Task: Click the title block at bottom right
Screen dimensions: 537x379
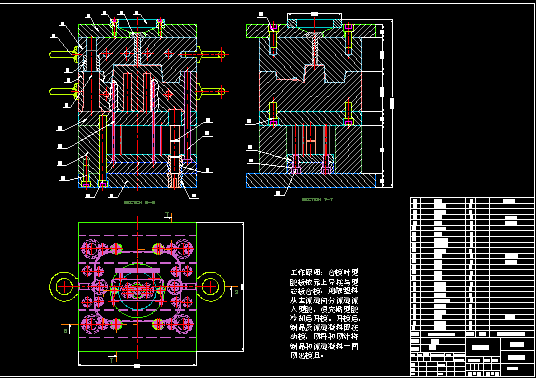Action: [x=472, y=356]
